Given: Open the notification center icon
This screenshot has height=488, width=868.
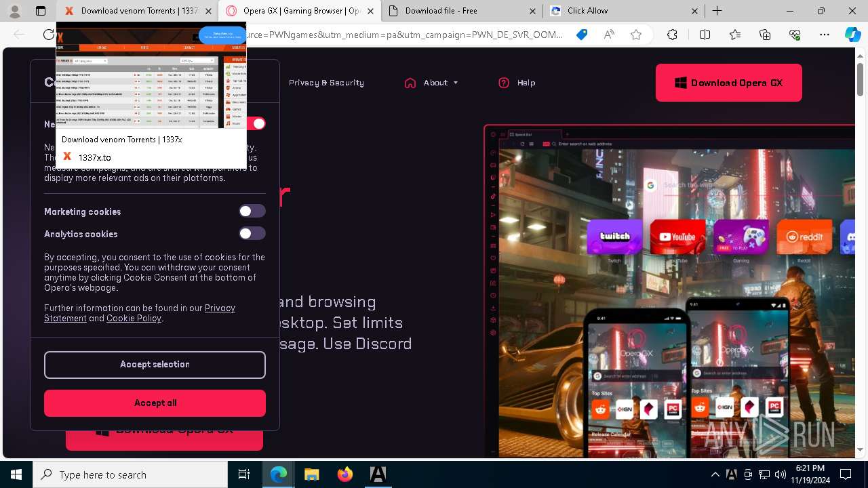Looking at the screenshot, I should click(846, 474).
